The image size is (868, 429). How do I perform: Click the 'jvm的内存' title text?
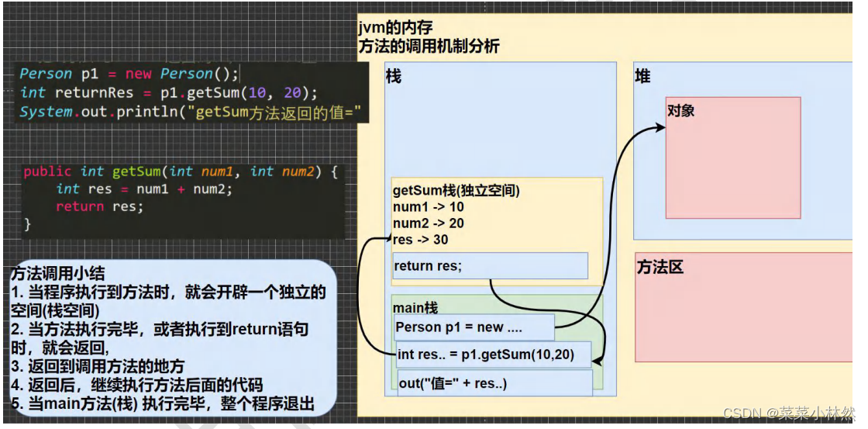395,27
